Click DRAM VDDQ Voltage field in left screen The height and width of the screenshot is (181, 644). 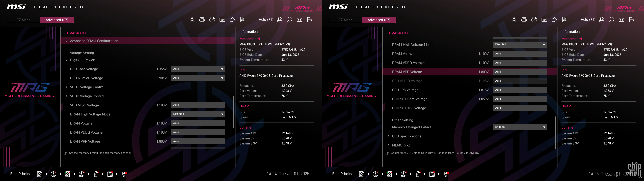(x=198, y=132)
